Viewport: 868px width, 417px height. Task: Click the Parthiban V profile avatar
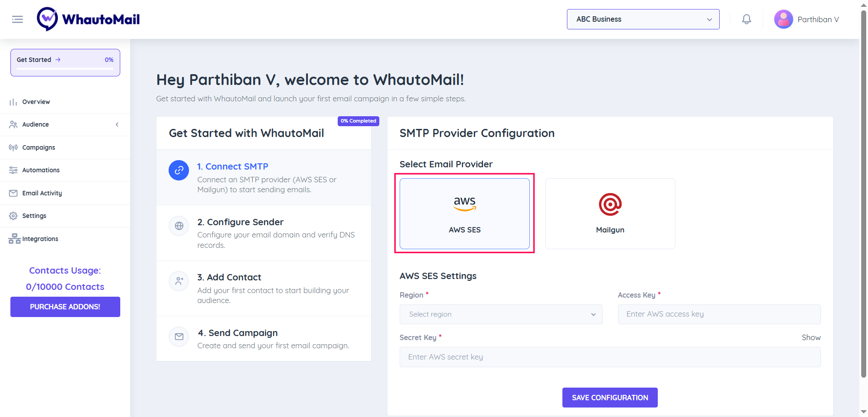tap(783, 19)
